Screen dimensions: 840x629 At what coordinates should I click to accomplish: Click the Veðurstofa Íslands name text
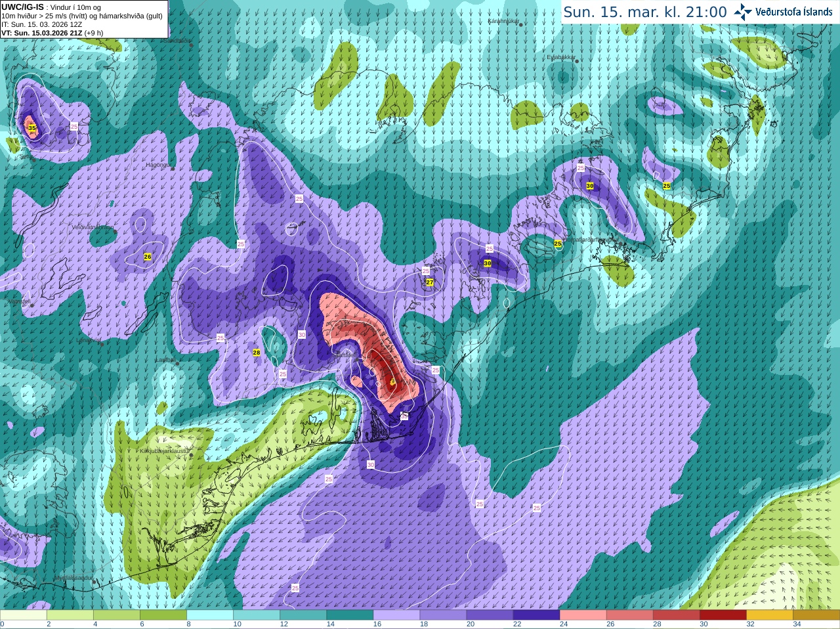794,12
